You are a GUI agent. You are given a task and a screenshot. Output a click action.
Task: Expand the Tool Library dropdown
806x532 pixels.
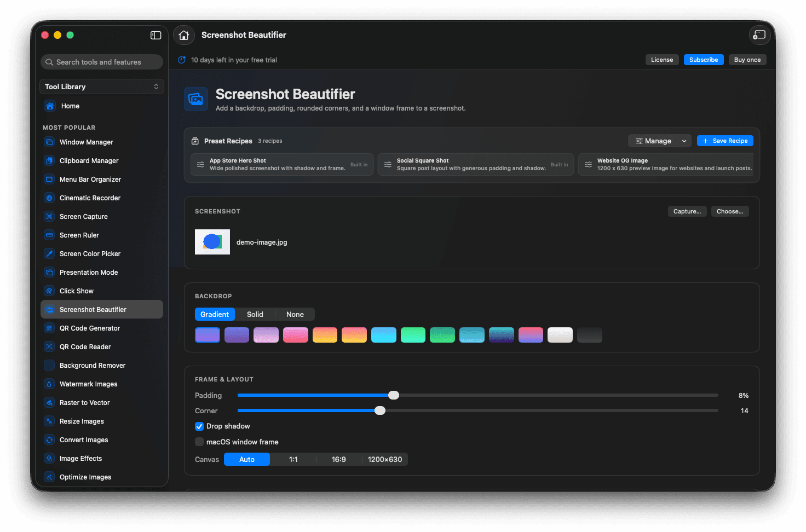point(102,86)
